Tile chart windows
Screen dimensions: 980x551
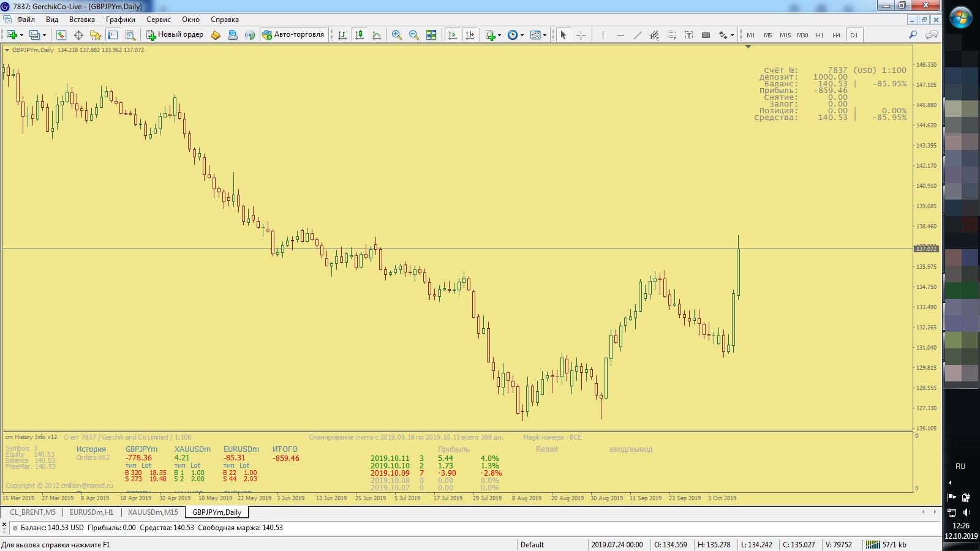[431, 35]
